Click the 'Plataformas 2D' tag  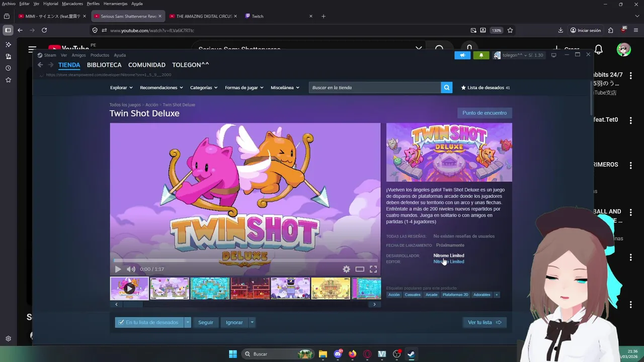pos(455,295)
